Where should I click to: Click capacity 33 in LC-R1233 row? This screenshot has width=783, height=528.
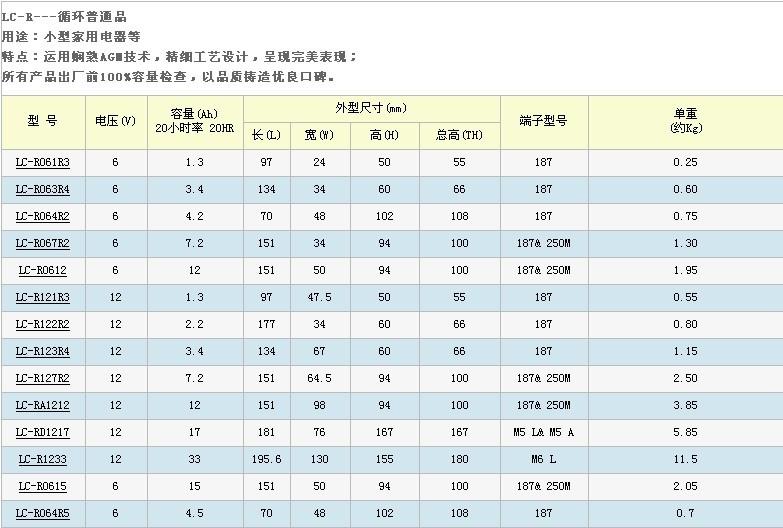click(x=194, y=459)
